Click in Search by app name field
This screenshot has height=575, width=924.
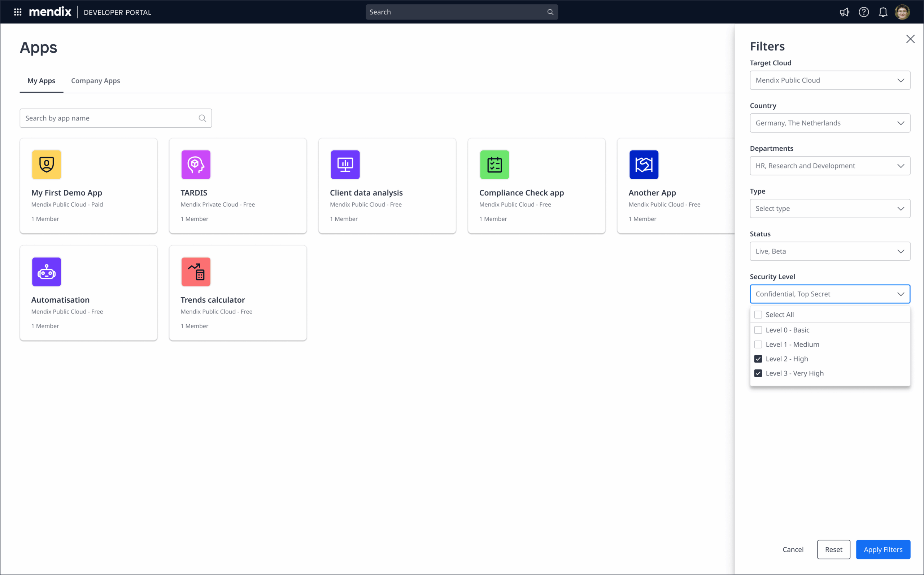click(110, 118)
